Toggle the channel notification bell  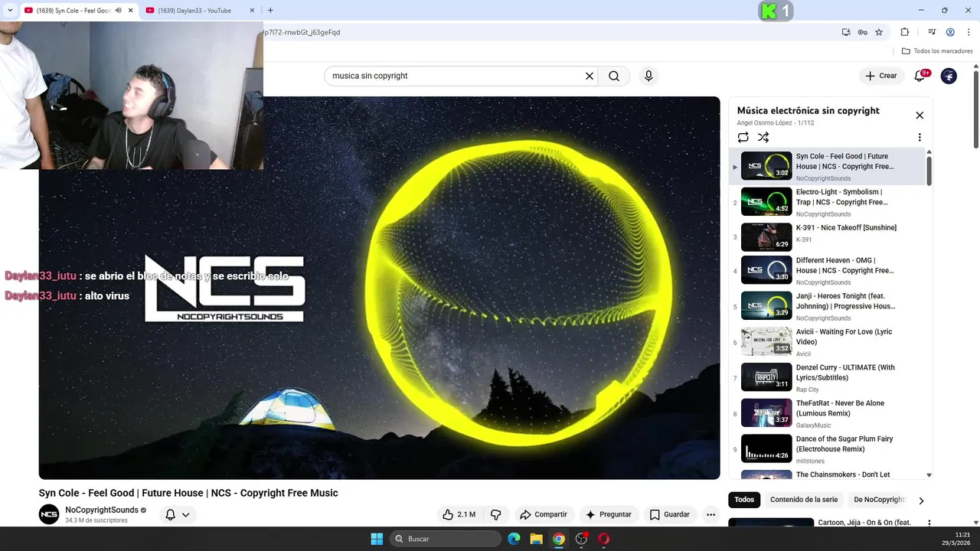click(x=170, y=514)
